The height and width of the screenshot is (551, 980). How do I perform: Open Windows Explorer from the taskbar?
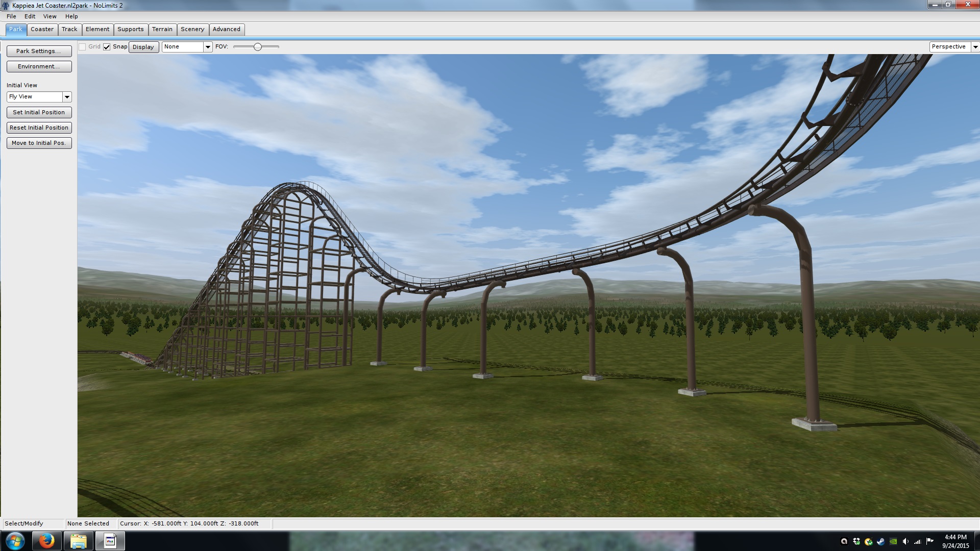tap(78, 540)
